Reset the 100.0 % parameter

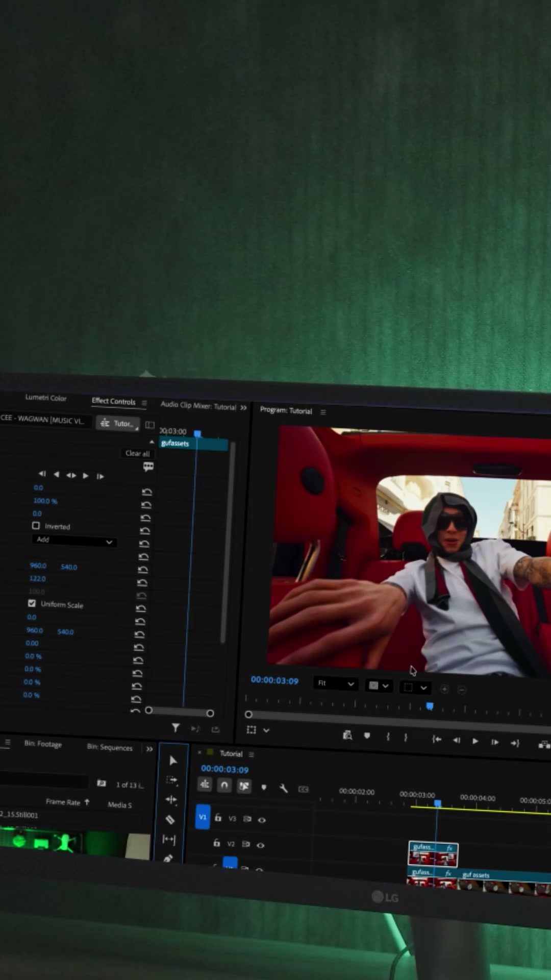click(x=147, y=505)
